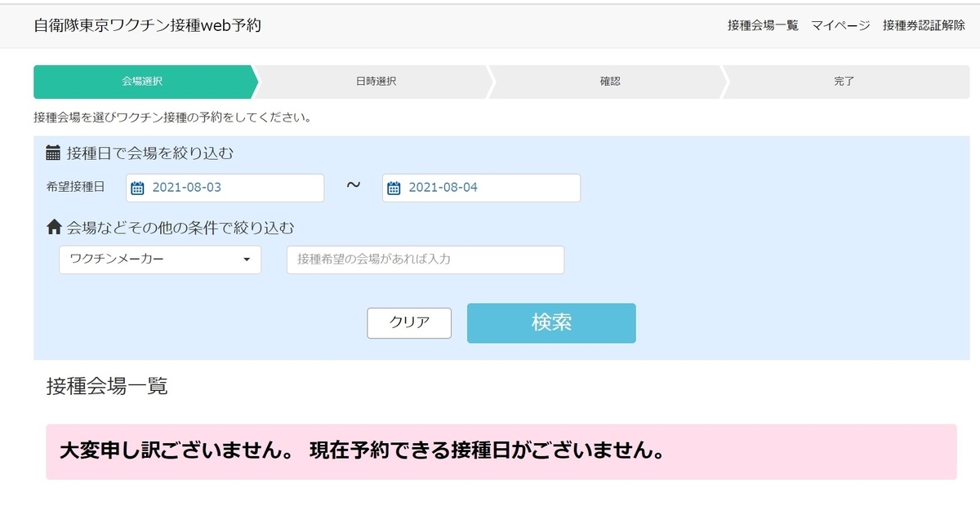Select the 確認 step in the progress bar

[610, 82]
